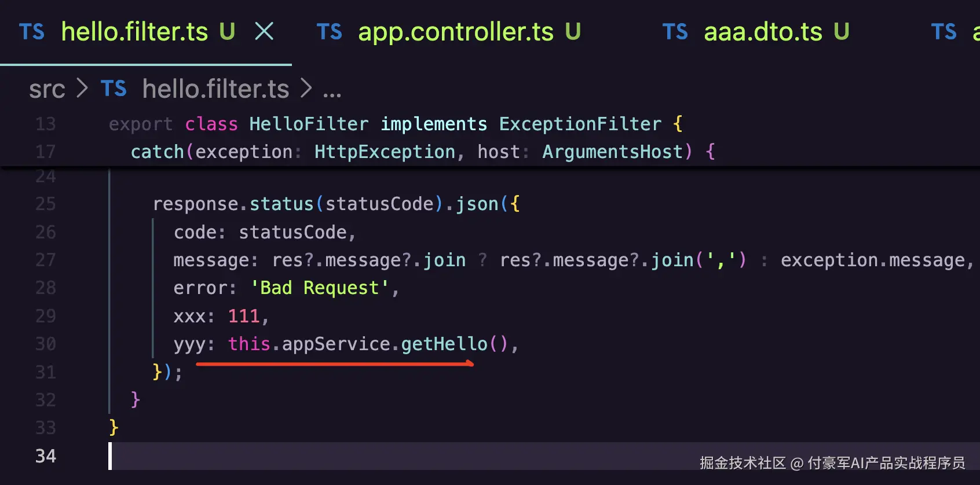Click the ArgumentsHost type
980x485 pixels.
coord(613,152)
